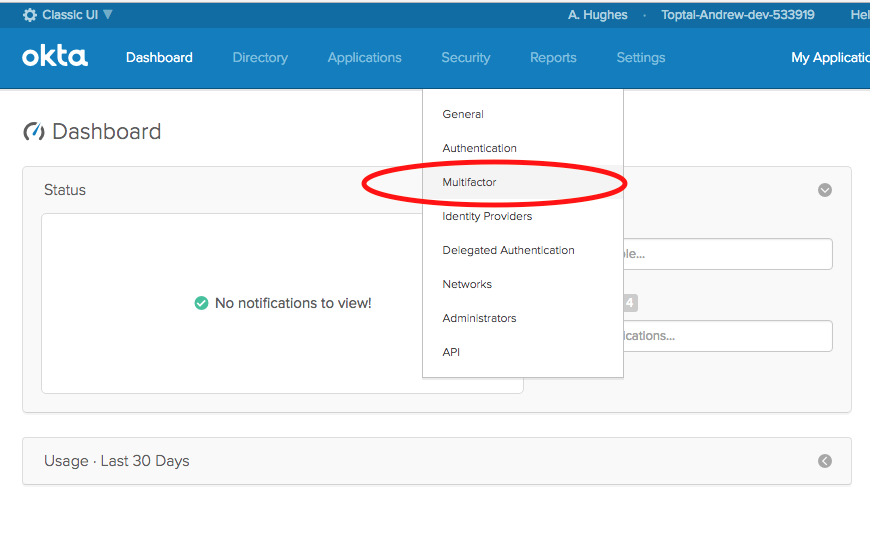Switch to the Applications tab
This screenshot has height=533, width=870.
pyautogui.click(x=364, y=57)
